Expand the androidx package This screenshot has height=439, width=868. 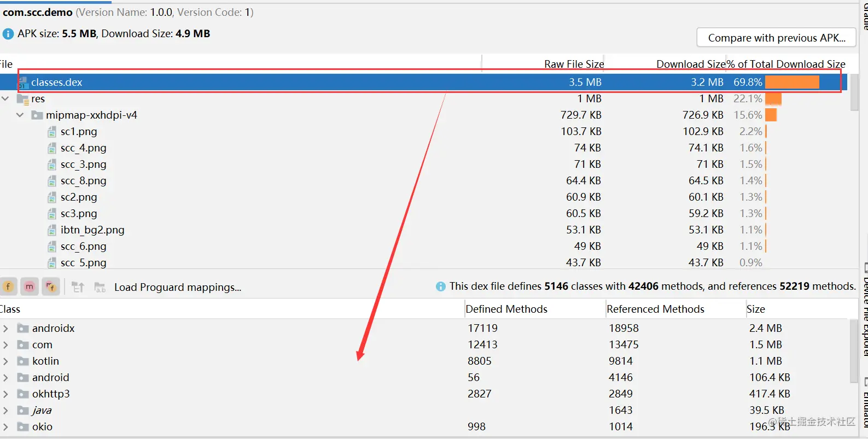[5, 329]
